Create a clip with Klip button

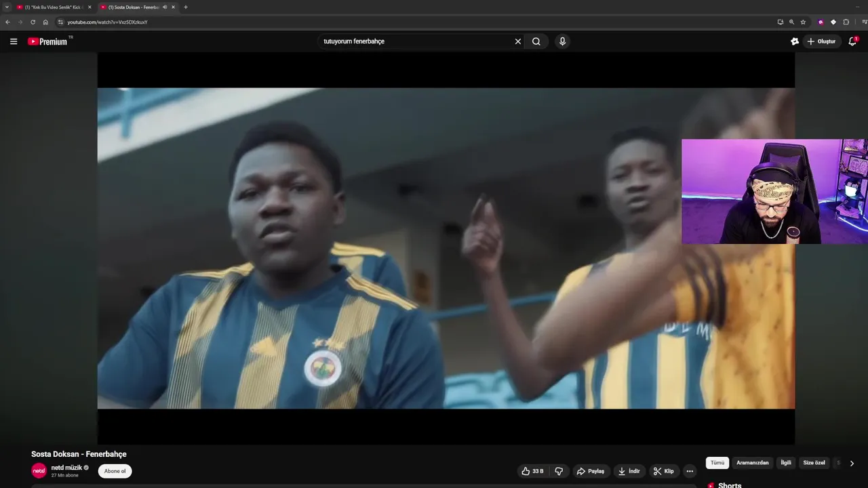[x=663, y=471]
